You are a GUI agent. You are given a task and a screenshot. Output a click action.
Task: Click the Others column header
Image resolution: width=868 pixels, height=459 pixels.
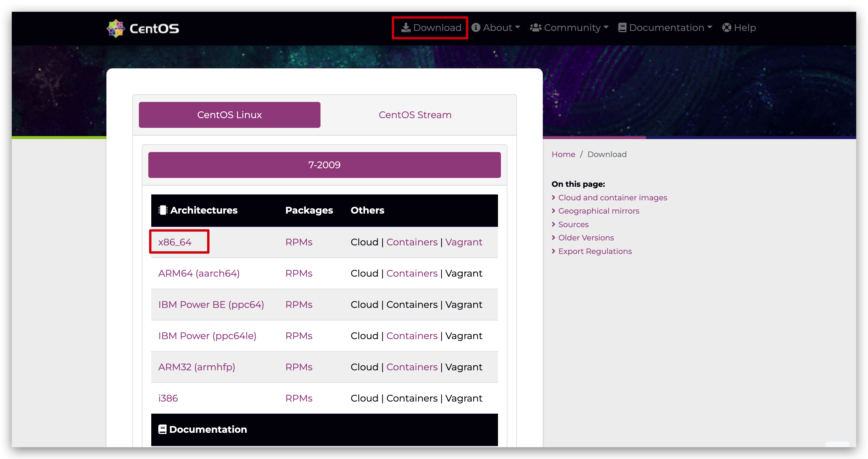[x=367, y=210]
